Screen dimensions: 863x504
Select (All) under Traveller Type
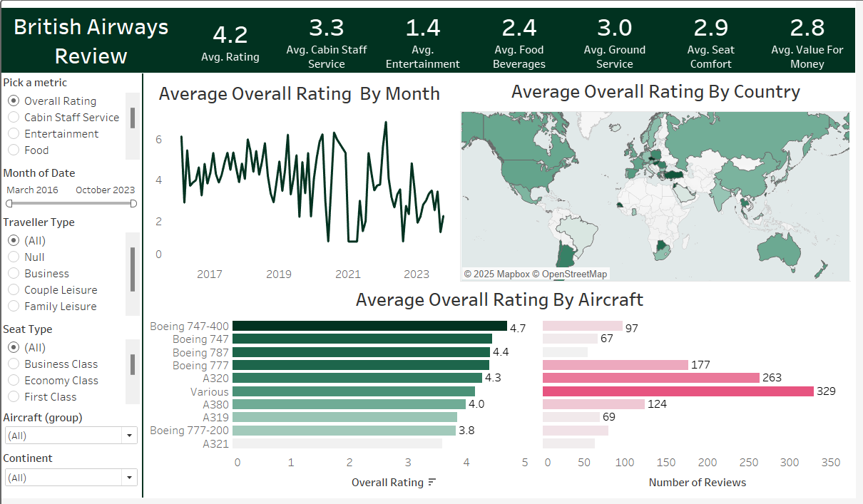tap(14, 241)
